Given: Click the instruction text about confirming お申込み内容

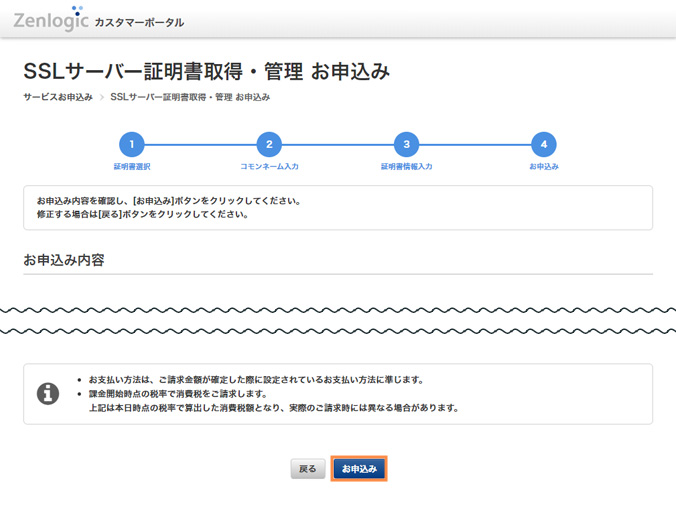Looking at the screenshot, I should click(169, 201).
